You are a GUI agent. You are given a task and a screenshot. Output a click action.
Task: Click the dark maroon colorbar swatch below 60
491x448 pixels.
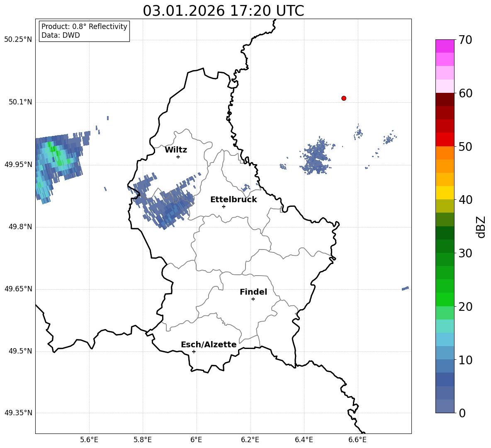pyautogui.click(x=445, y=99)
